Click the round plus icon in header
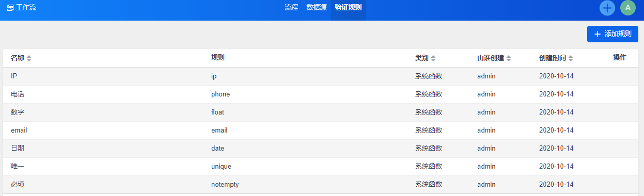Screen dimensions: 644x196 [x=607, y=8]
